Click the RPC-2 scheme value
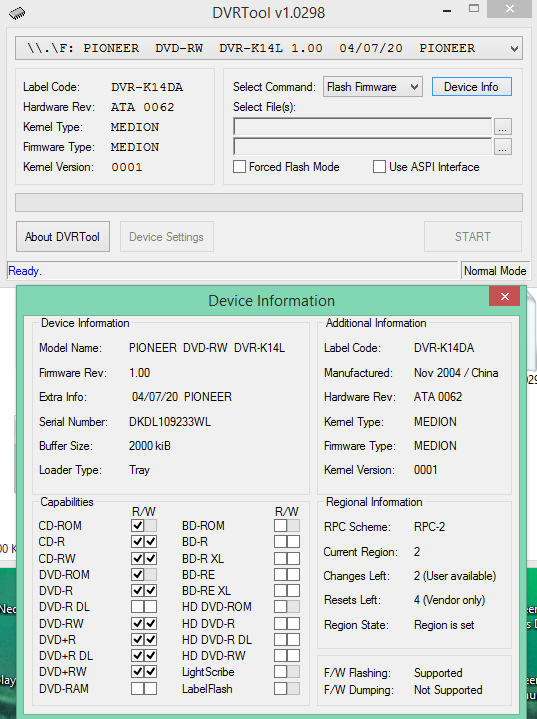 (429, 527)
